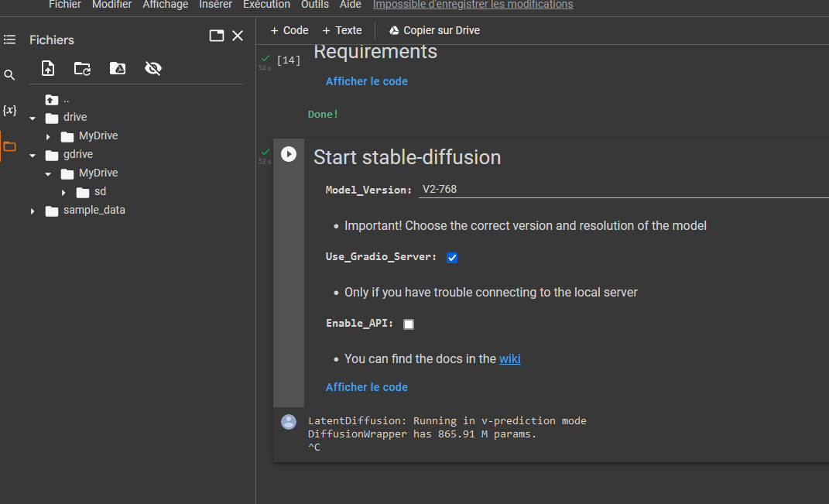Open the search panel in the sidebar
The height and width of the screenshot is (504, 829).
tap(9, 75)
